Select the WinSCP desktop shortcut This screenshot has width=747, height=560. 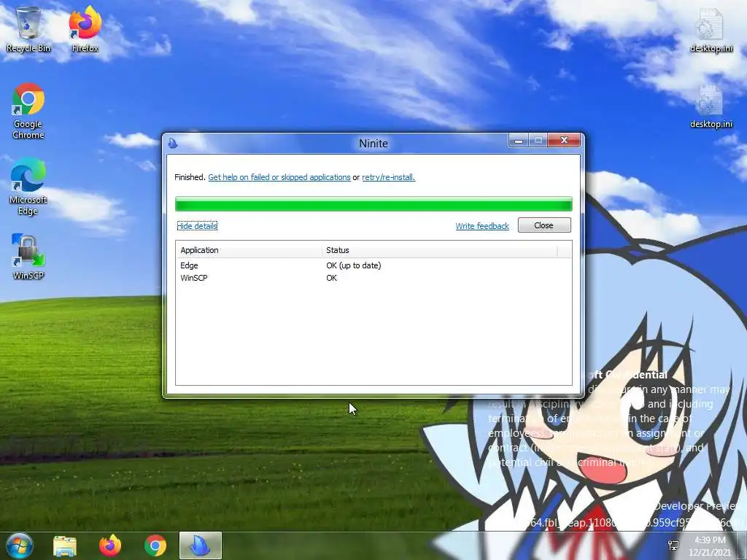click(28, 256)
